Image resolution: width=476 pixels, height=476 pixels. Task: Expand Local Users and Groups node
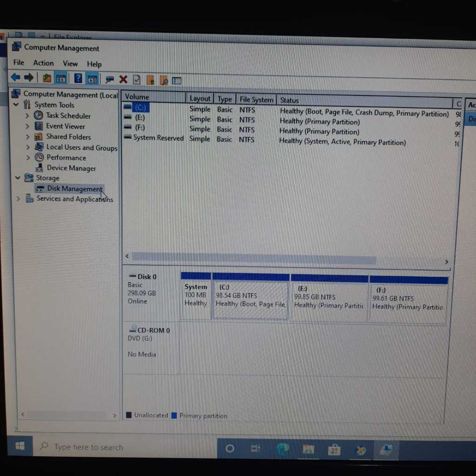point(28,147)
